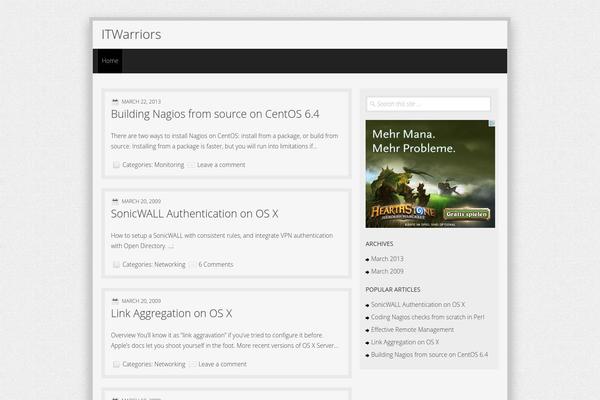600x400 pixels.
Task: Open the ITWarriors site title
Action: coord(131,34)
